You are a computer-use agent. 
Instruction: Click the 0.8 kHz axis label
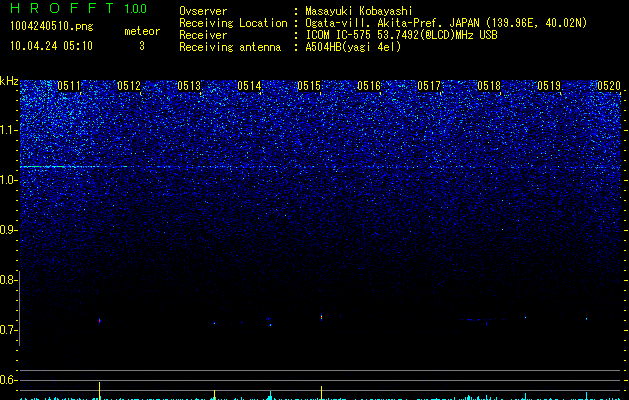point(9,280)
